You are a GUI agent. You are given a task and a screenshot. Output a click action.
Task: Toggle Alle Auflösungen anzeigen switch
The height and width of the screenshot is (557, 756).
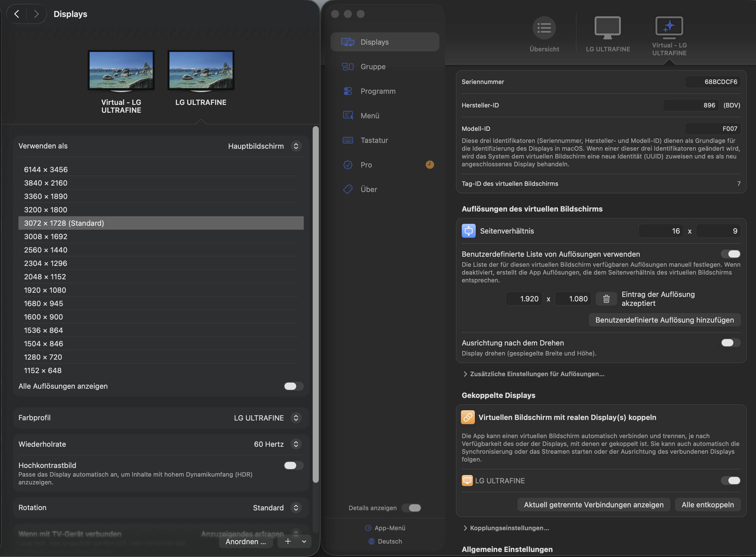coord(293,386)
